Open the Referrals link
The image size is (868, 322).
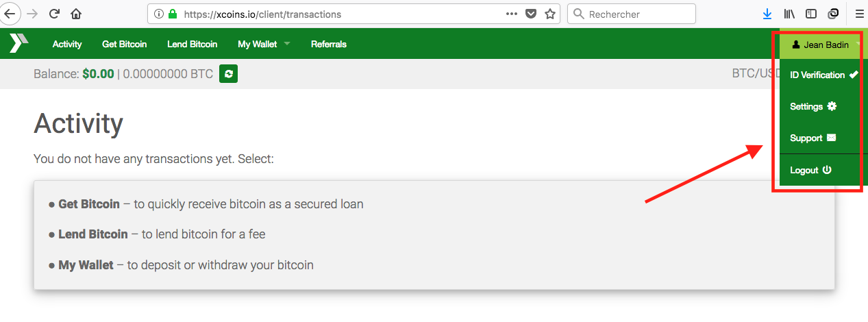click(329, 44)
